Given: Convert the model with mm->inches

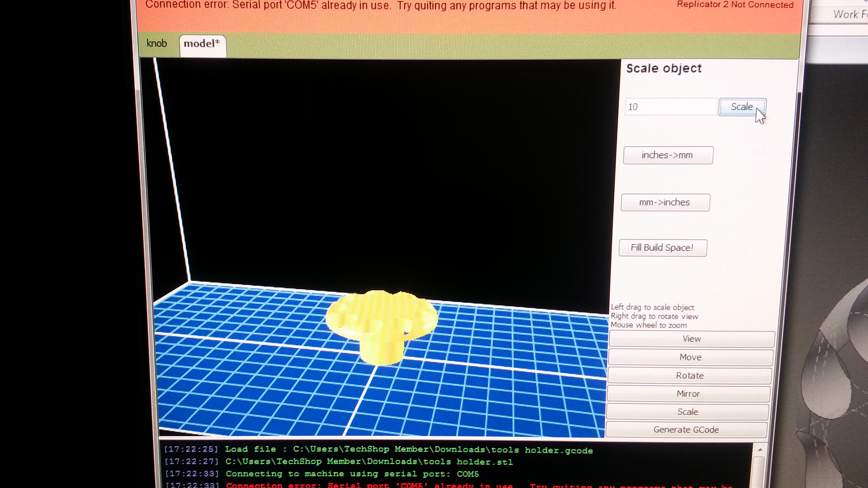Looking at the screenshot, I should pyautogui.click(x=665, y=203).
